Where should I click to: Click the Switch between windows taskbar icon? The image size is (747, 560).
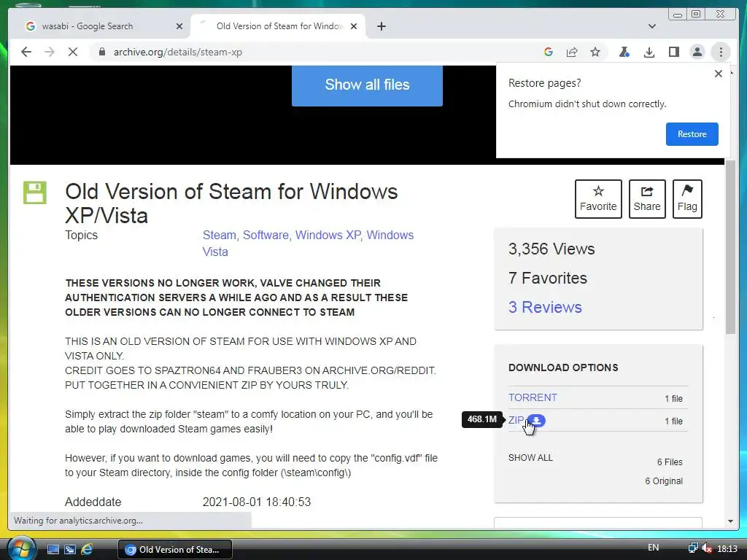pos(70,550)
